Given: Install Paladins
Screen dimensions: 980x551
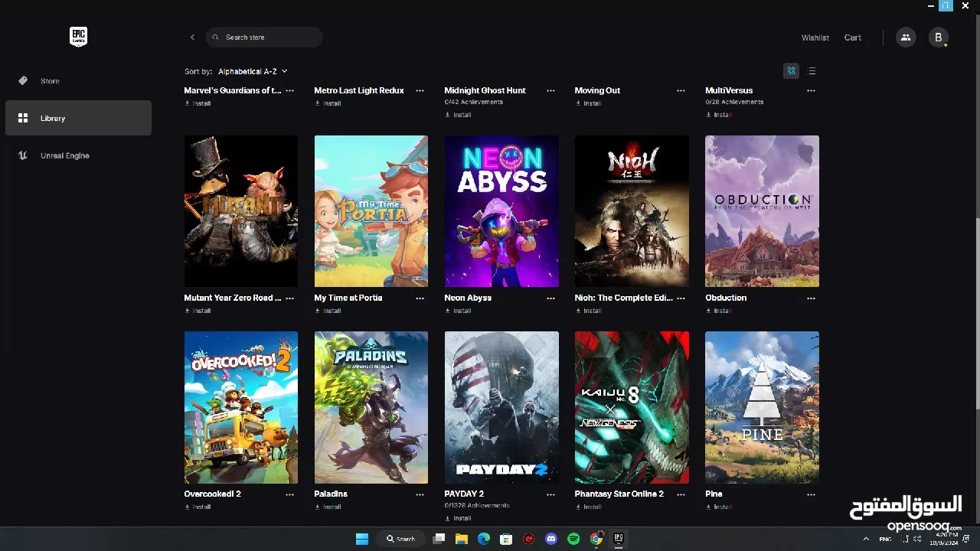Looking at the screenshot, I should [328, 507].
